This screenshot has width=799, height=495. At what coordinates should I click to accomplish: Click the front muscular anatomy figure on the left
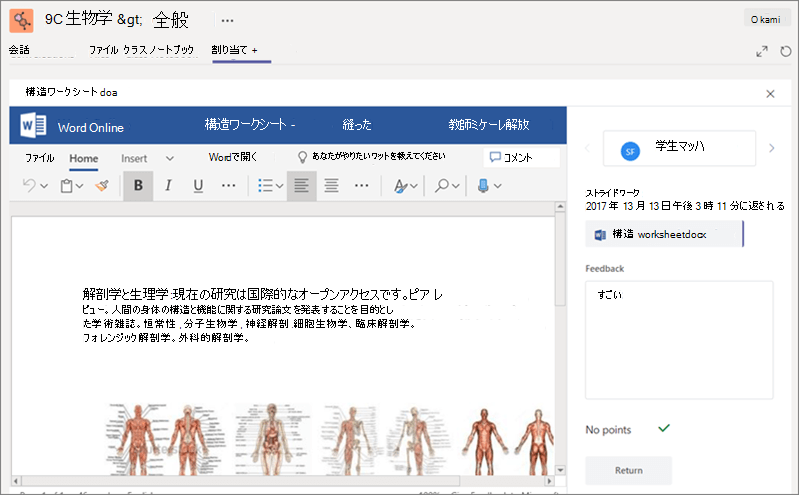(138, 439)
